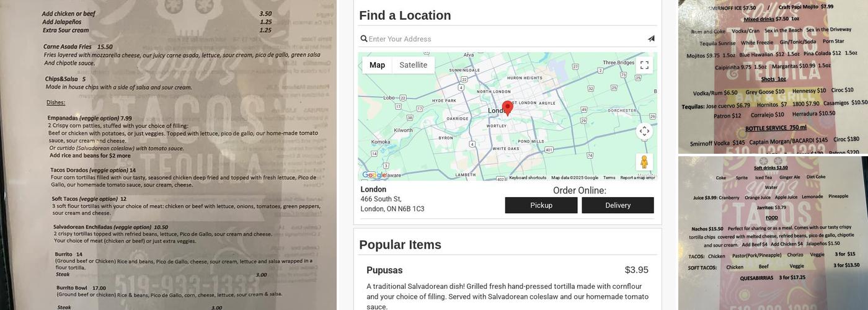Click the Delivery order button
Viewport: 868px width, 310px height.
click(x=618, y=205)
